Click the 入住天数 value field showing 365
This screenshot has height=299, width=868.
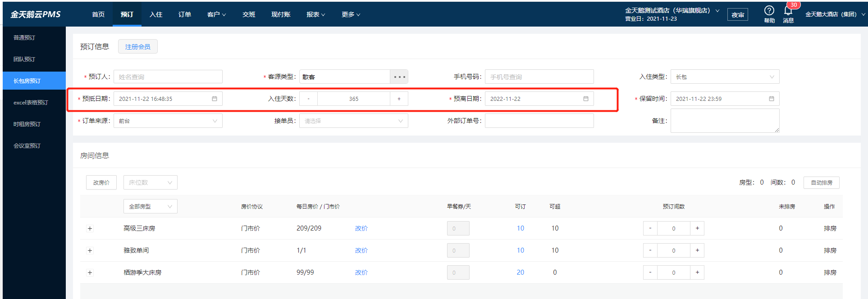(x=354, y=99)
